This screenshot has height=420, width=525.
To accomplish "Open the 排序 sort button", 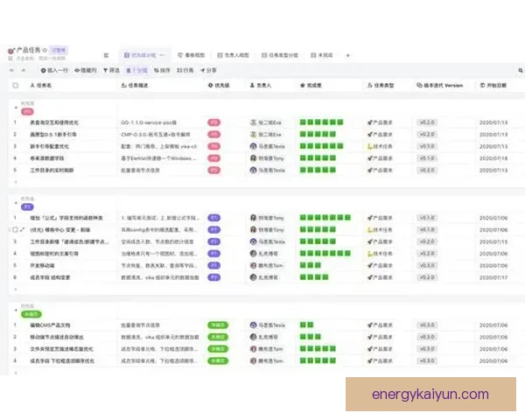I will pyautogui.click(x=162, y=70).
